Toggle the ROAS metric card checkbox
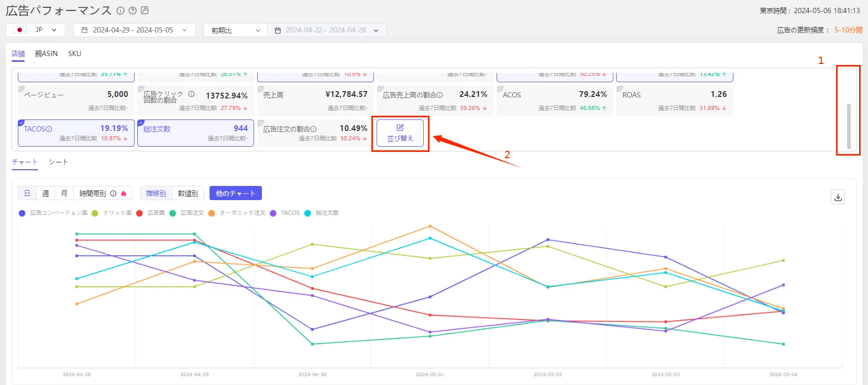This screenshot has height=385, width=868. point(620,89)
